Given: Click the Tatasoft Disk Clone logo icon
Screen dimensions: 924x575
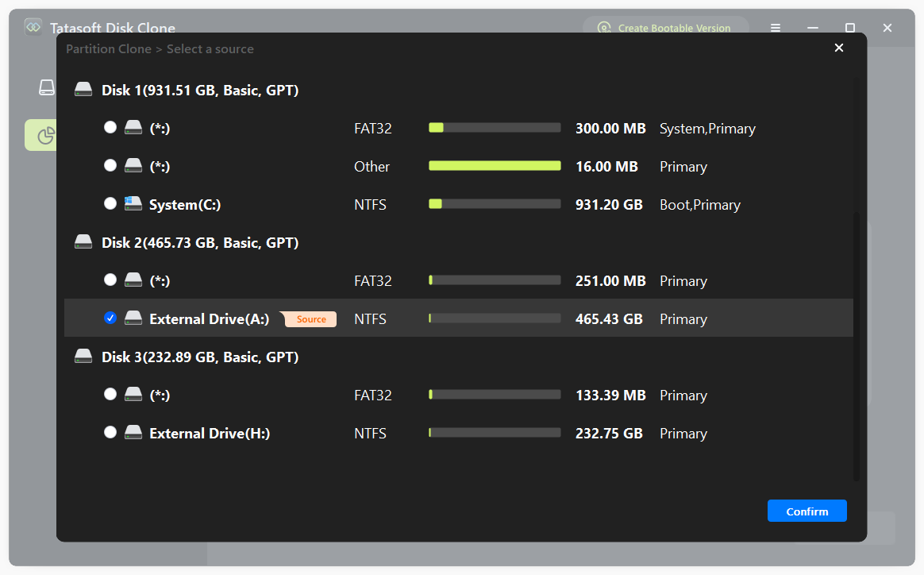Looking at the screenshot, I should pyautogui.click(x=33, y=27).
